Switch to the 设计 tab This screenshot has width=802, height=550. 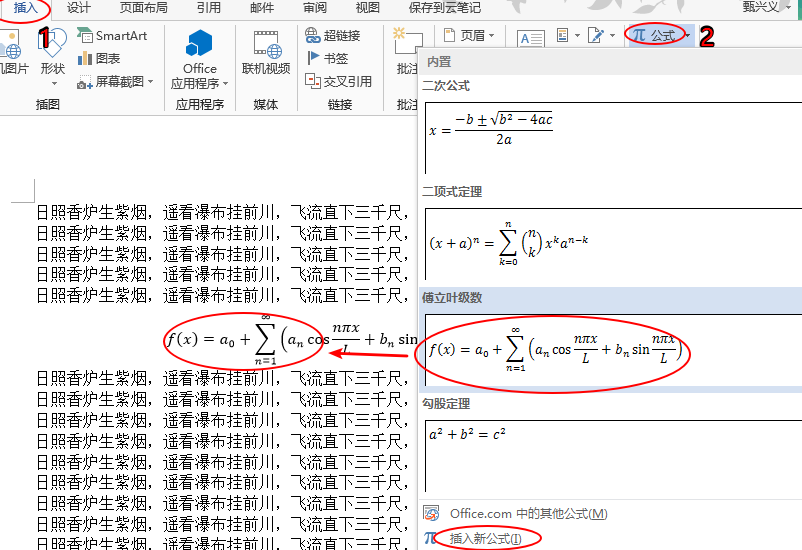click(x=79, y=8)
